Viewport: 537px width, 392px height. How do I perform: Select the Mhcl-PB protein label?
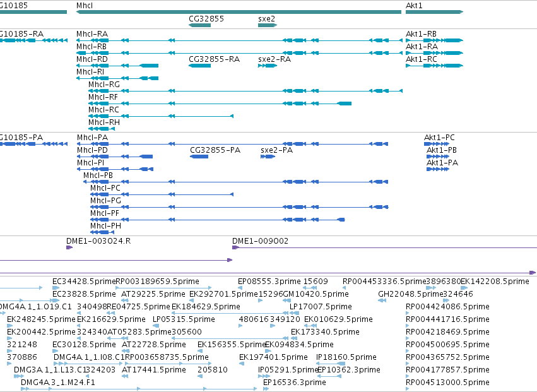point(98,175)
